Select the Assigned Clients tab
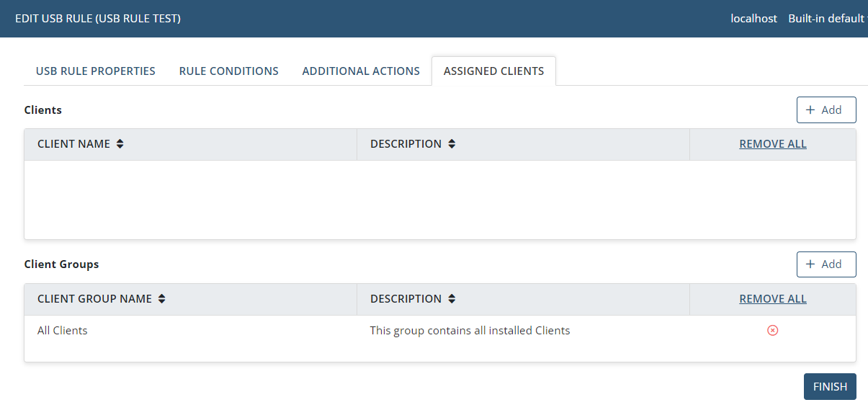The height and width of the screenshot is (410, 868). click(493, 71)
